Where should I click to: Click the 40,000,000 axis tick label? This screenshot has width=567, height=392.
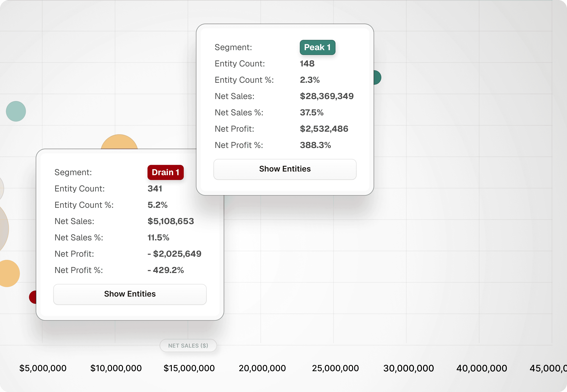[481, 368]
